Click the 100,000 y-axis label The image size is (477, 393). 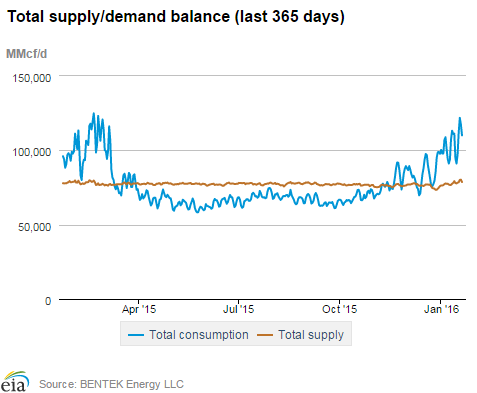pyautogui.click(x=32, y=152)
